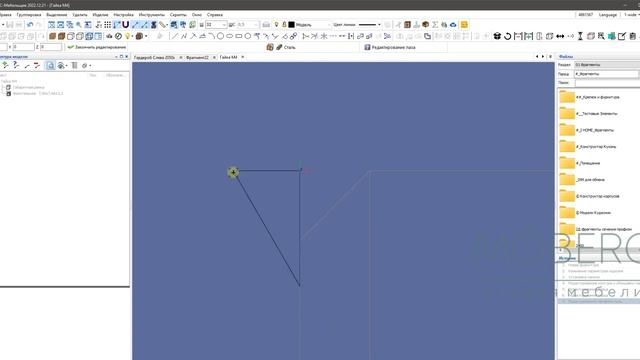This screenshot has width=640, height=360.
Task: Select the rectangle drawing tool
Action: 239,36
